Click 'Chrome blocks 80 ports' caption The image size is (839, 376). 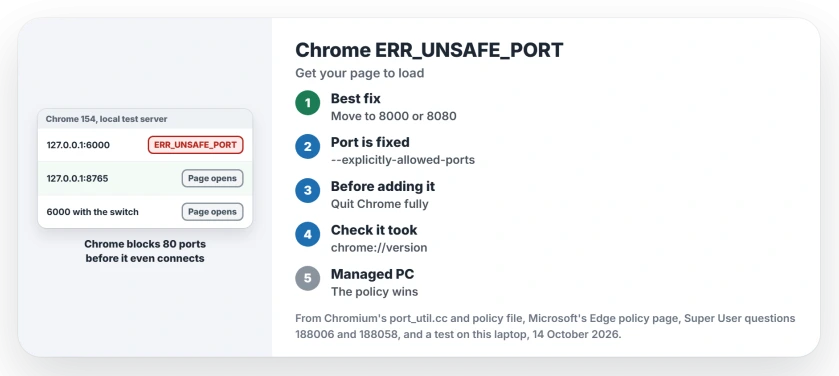point(145,244)
